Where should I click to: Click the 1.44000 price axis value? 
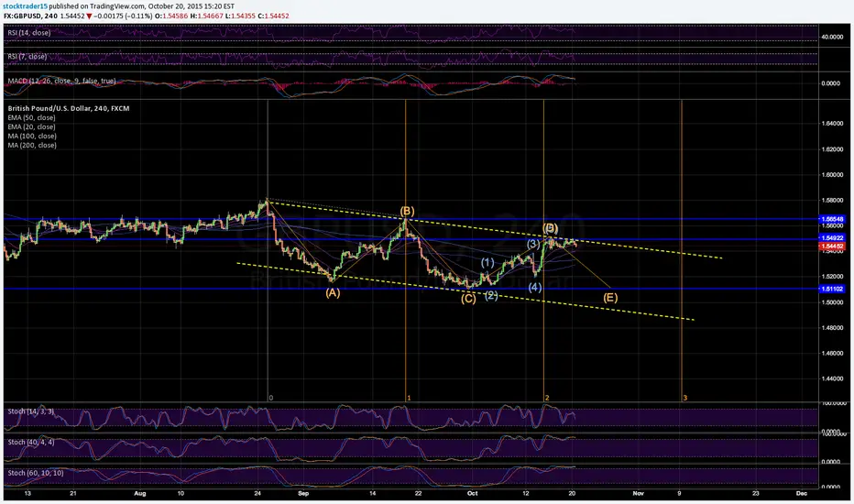pyautogui.click(x=832, y=378)
